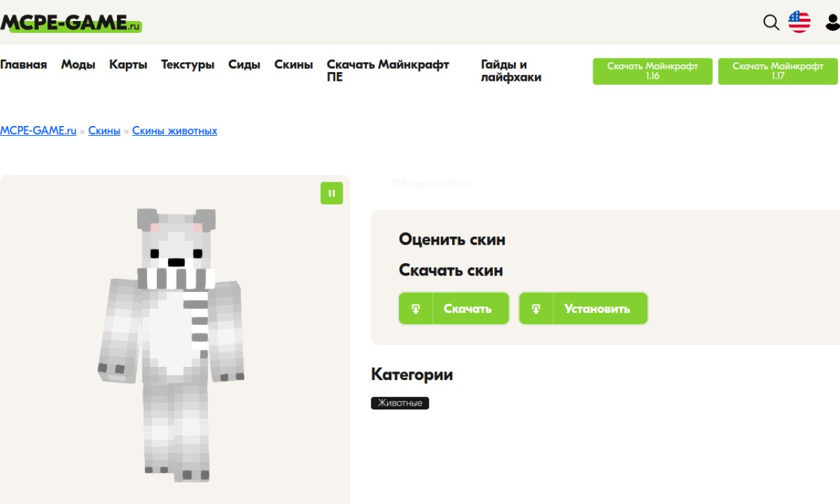Switch language via the US flag icon

click(799, 22)
